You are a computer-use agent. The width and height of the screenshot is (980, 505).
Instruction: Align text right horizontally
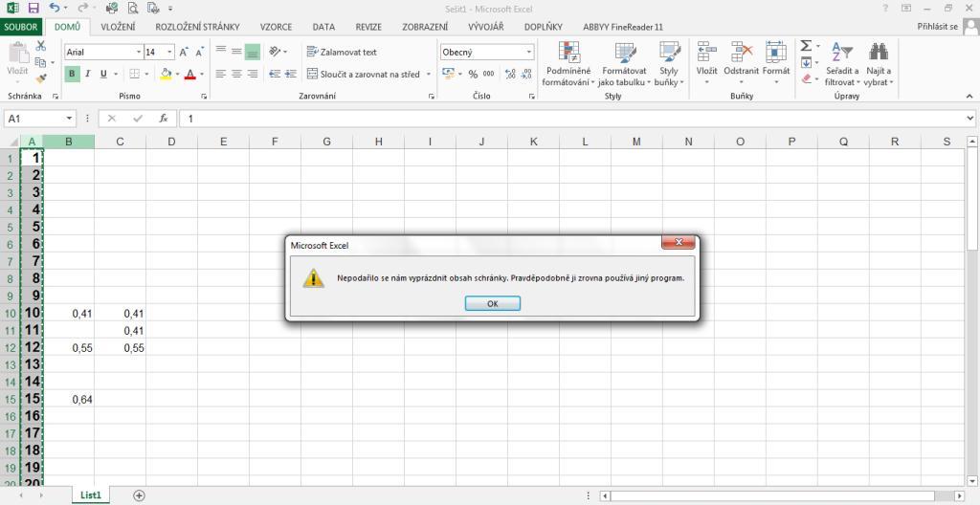[x=253, y=74]
